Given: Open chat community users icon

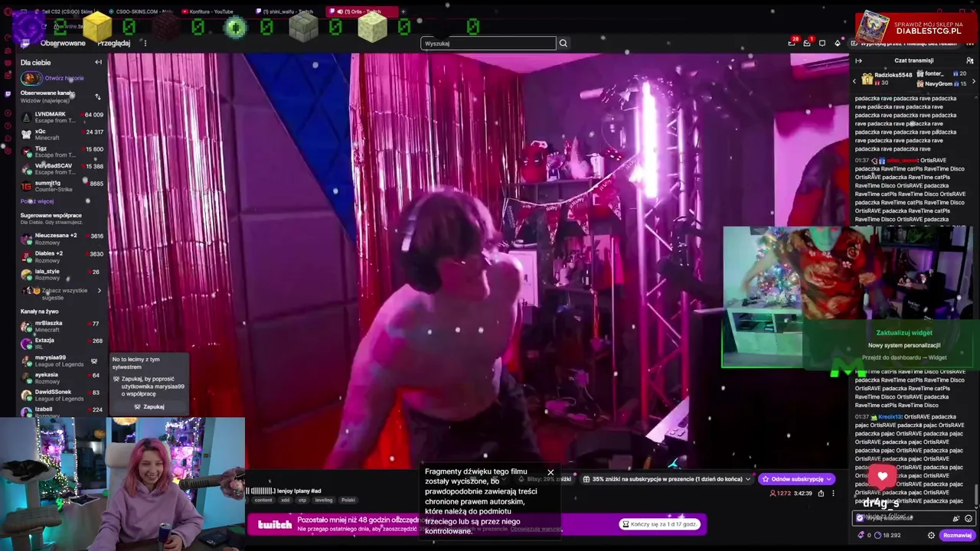Looking at the screenshot, I should click(x=970, y=60).
